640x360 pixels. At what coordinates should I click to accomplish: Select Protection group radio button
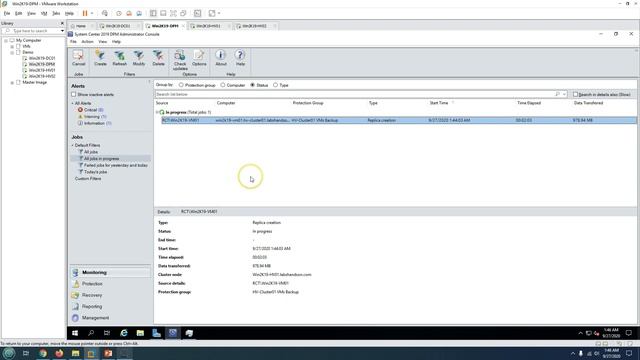181,85
